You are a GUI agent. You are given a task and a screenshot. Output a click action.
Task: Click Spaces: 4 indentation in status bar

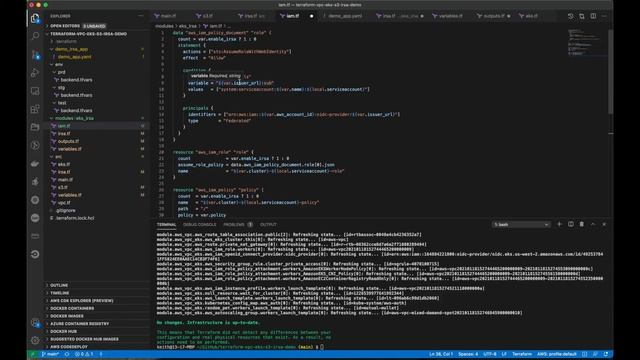tap(468, 354)
